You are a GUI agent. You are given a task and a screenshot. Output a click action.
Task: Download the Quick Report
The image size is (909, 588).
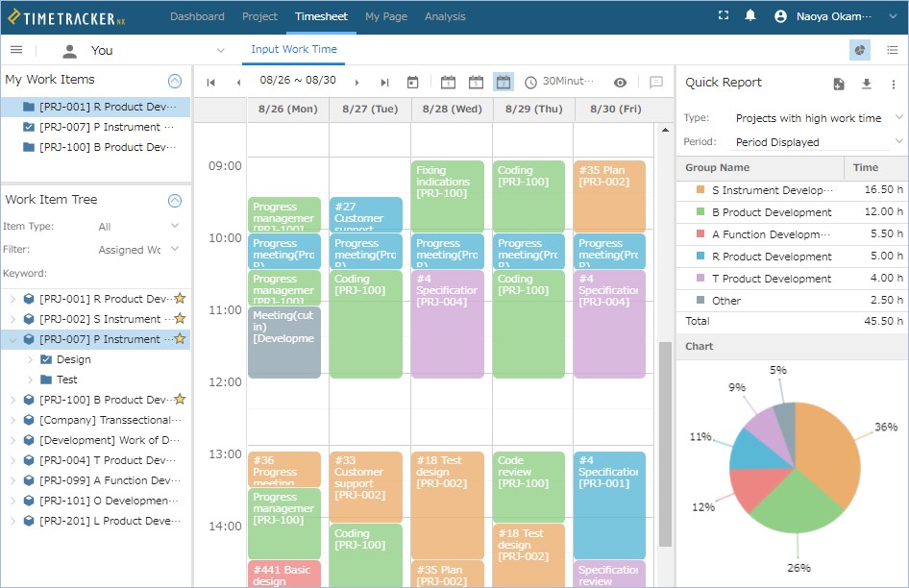[x=866, y=84]
